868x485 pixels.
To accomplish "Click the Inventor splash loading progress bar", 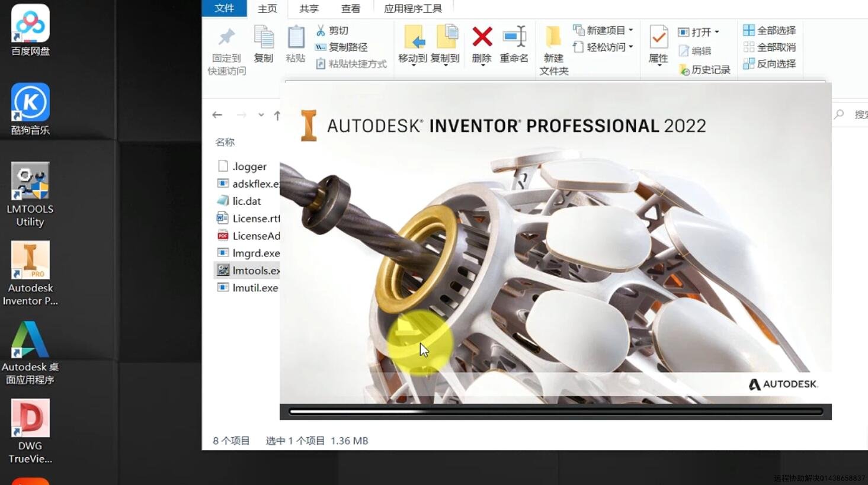I will point(556,412).
